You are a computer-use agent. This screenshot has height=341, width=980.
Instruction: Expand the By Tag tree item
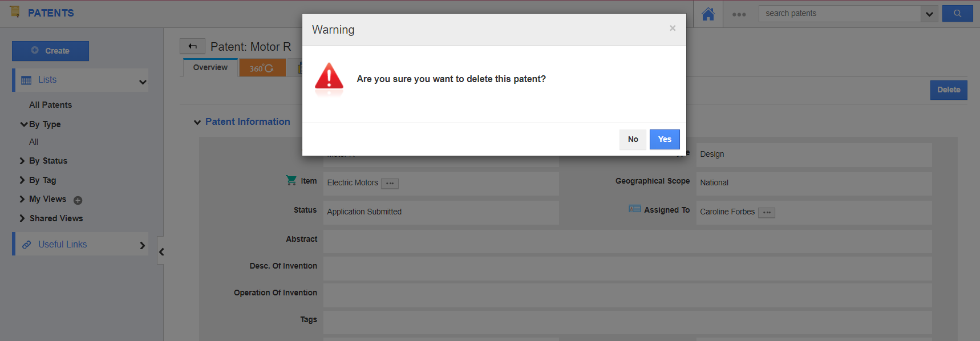22,180
